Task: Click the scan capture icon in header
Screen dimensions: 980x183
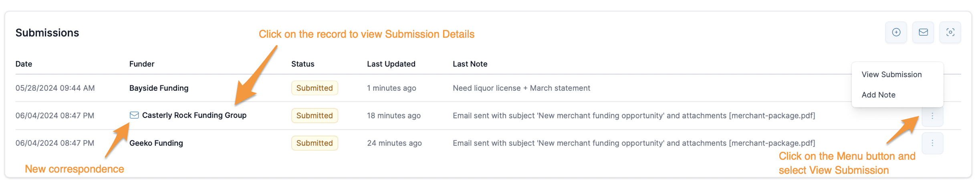Action: click(950, 33)
